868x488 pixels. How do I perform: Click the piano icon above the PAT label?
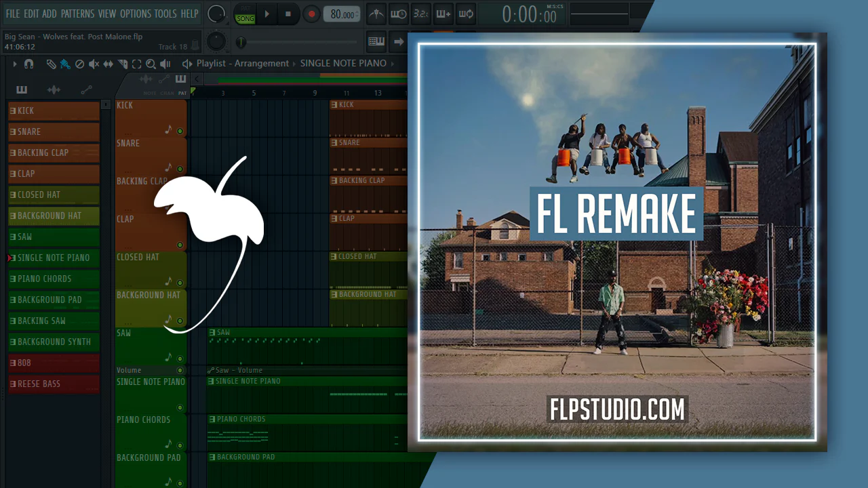(x=180, y=79)
